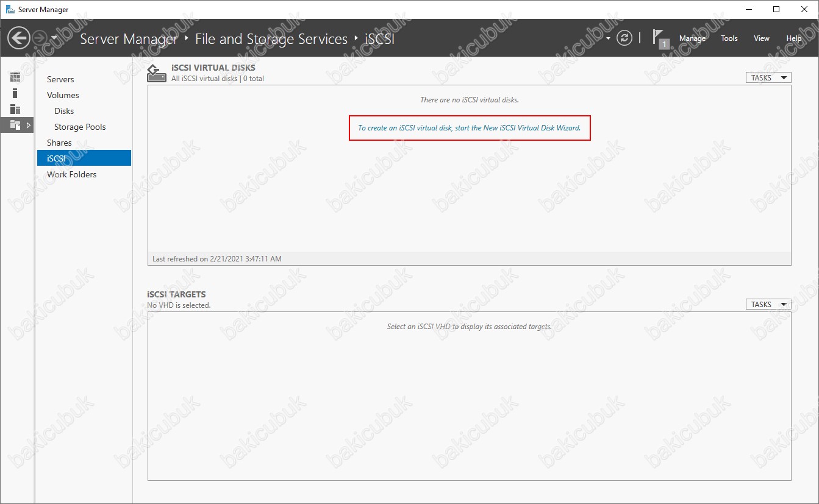Select Servers in the sidebar
Viewport: 819px width, 504px height.
click(x=60, y=79)
